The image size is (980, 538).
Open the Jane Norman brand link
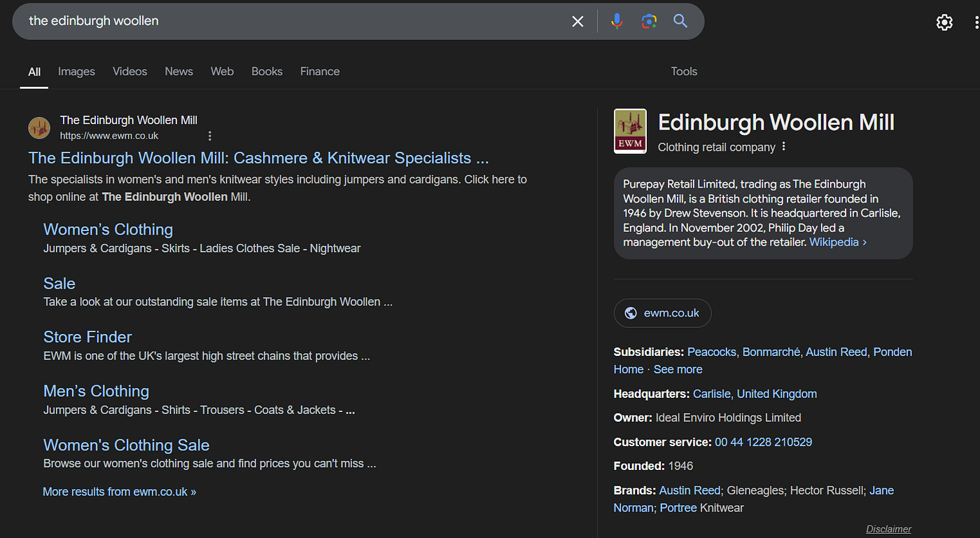coord(881,491)
